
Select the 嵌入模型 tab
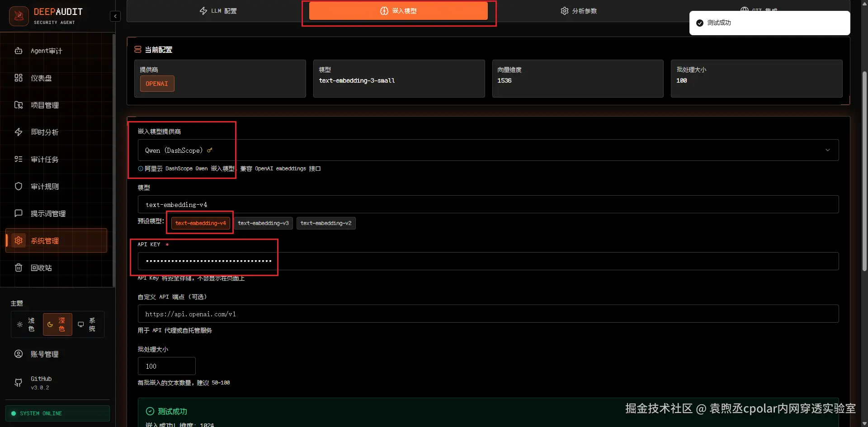[398, 11]
